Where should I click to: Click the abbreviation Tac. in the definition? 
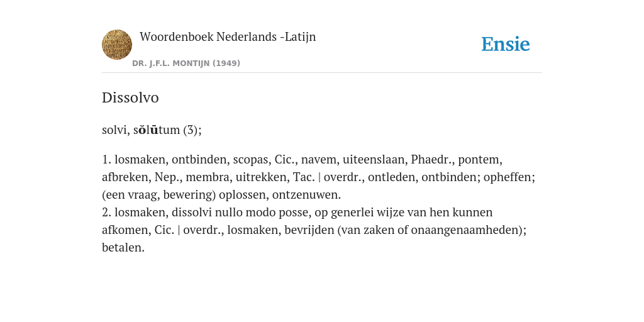click(x=304, y=177)
